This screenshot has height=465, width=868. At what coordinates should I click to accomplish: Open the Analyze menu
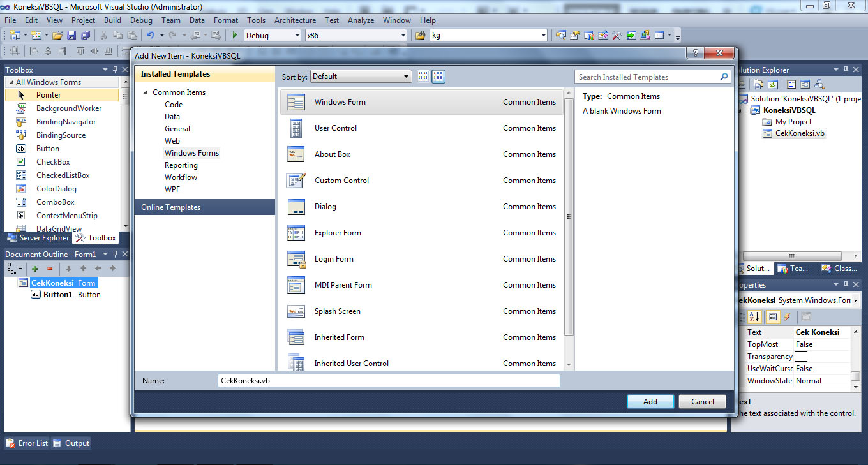point(361,20)
